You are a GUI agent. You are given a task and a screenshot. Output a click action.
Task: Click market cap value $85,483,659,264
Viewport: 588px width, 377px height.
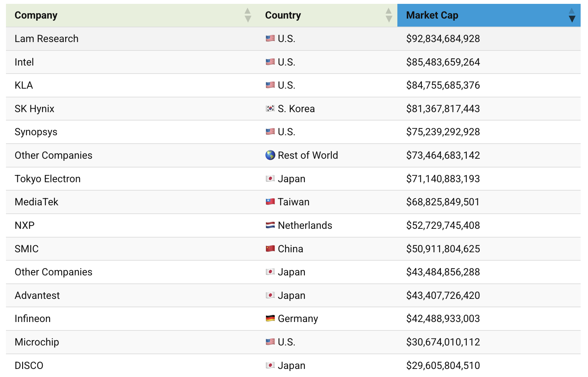point(443,62)
